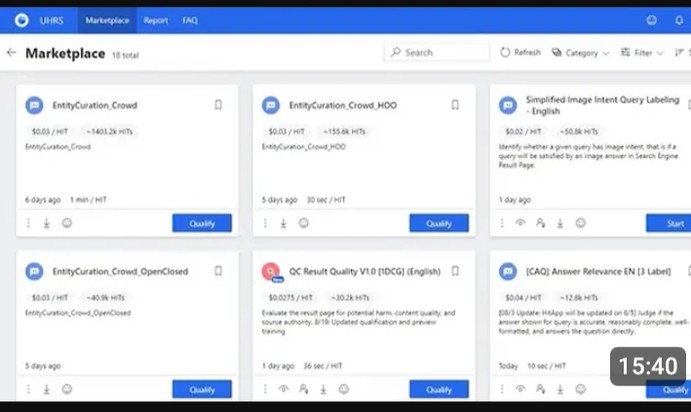Qualify for QC Result Quality V1.0
The height and width of the screenshot is (412, 691).
(439, 389)
